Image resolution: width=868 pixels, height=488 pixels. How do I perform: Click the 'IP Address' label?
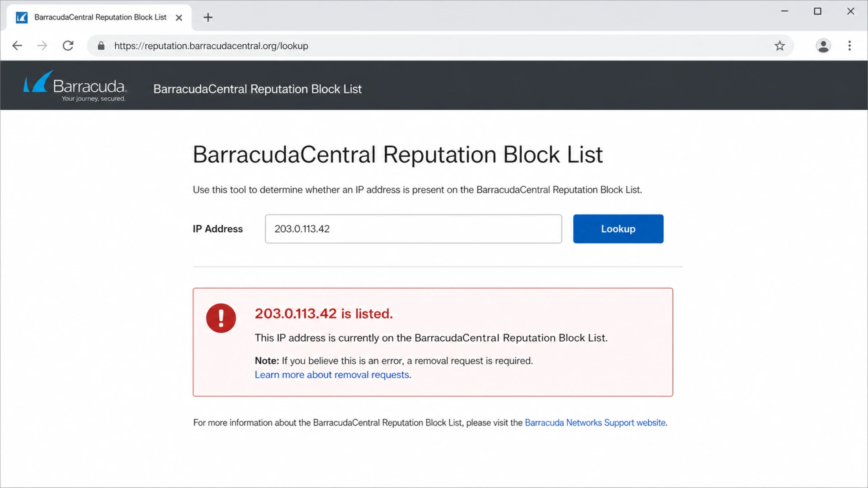click(217, 229)
